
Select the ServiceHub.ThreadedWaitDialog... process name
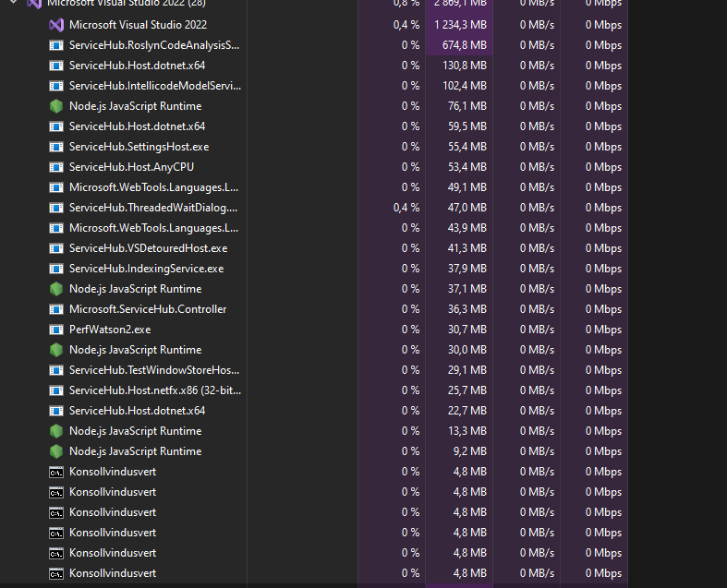click(153, 208)
